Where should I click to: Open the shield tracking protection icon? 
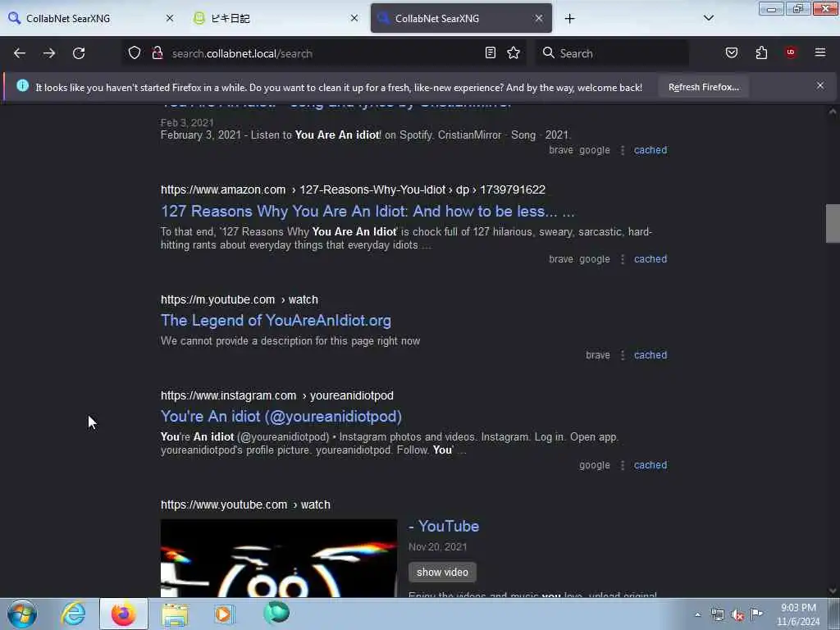point(135,52)
